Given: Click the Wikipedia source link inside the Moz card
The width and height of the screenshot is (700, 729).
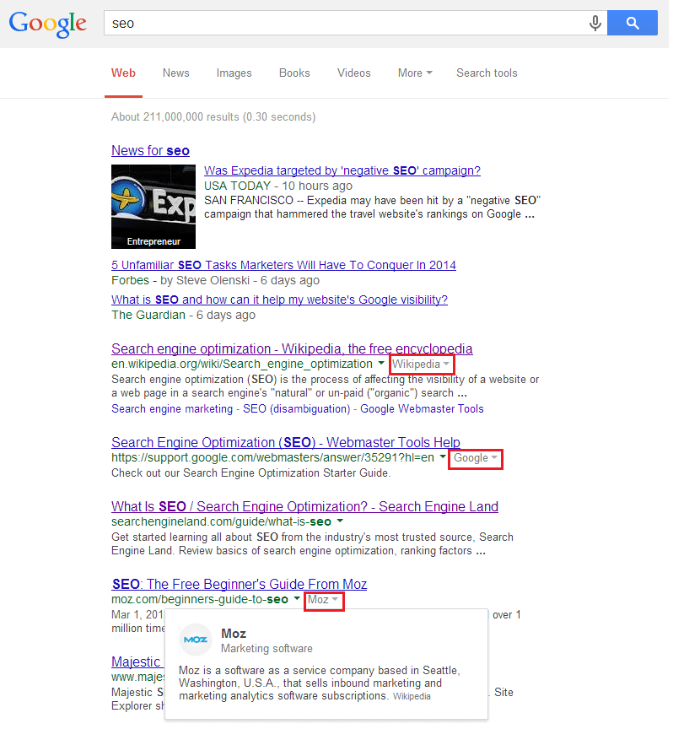Looking at the screenshot, I should click(411, 696).
